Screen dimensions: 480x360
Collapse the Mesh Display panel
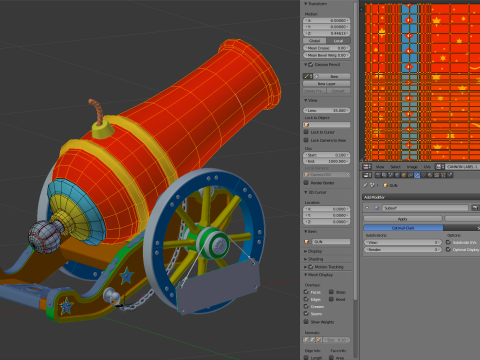[x=305, y=275]
